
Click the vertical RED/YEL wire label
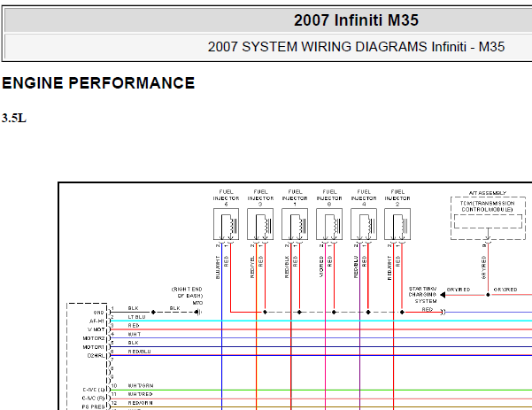click(252, 267)
